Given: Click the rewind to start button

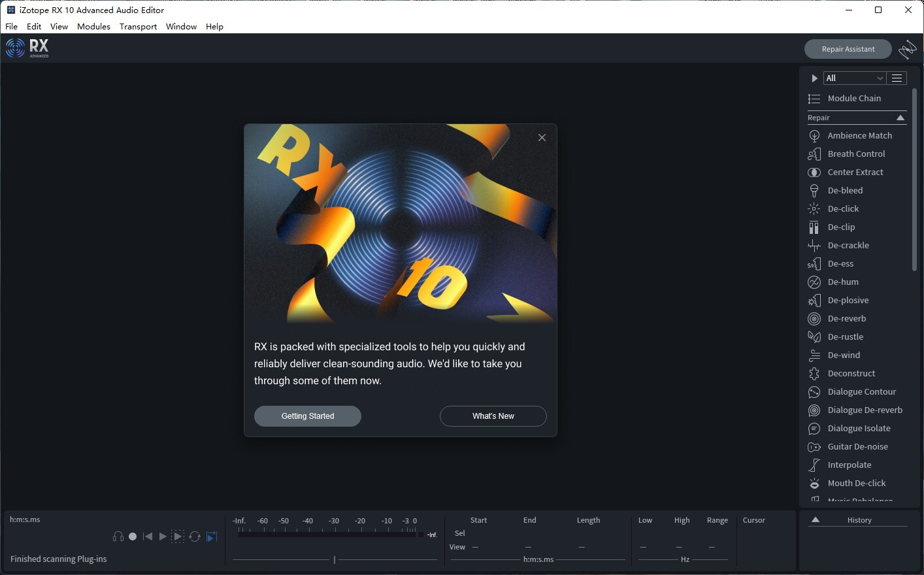Looking at the screenshot, I should pos(148,536).
